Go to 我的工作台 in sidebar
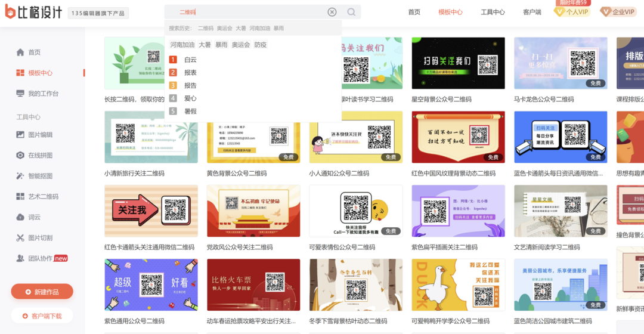 [43, 94]
